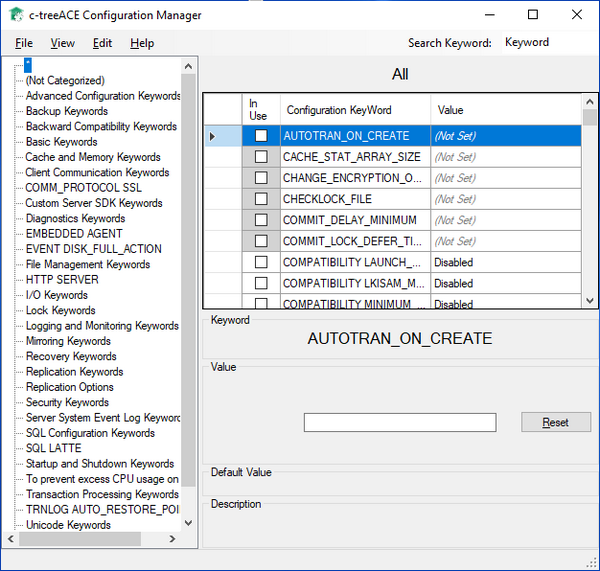
Task: Toggle In Use checkbox for AUTOTRAN_ON_CREATE
Action: 261,135
